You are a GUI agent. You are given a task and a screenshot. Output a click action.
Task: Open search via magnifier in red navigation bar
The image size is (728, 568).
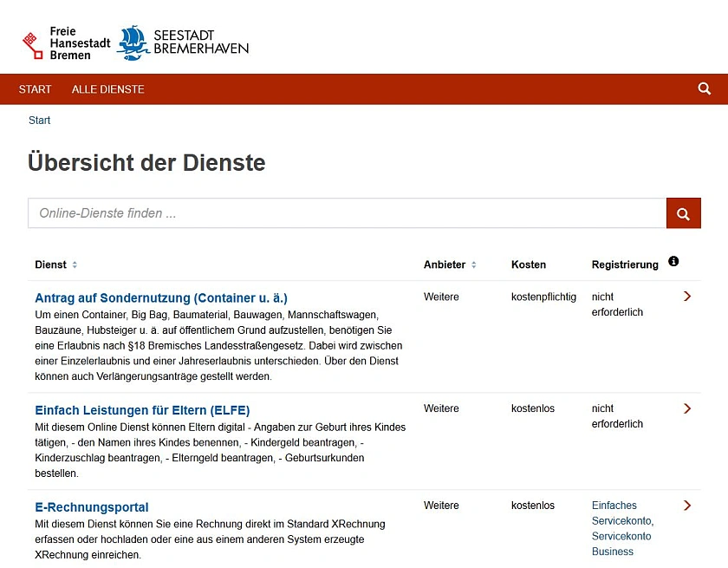pyautogui.click(x=704, y=88)
